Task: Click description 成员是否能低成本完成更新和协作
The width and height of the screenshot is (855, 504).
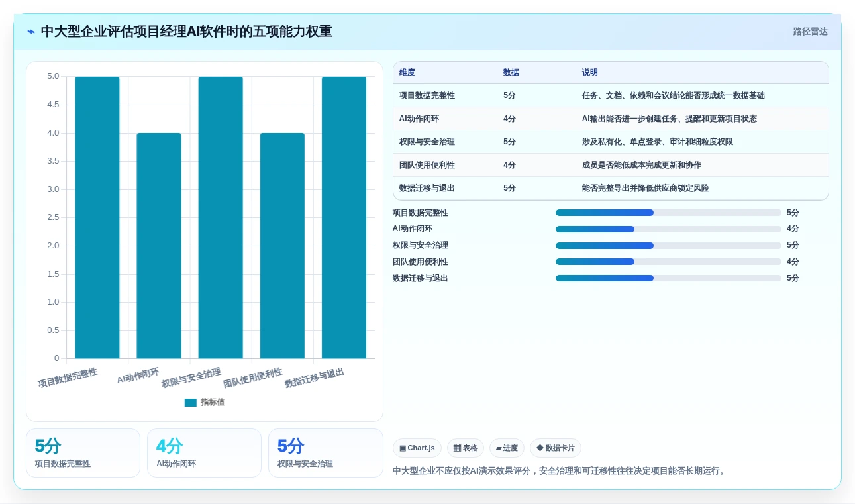Action: (x=642, y=165)
